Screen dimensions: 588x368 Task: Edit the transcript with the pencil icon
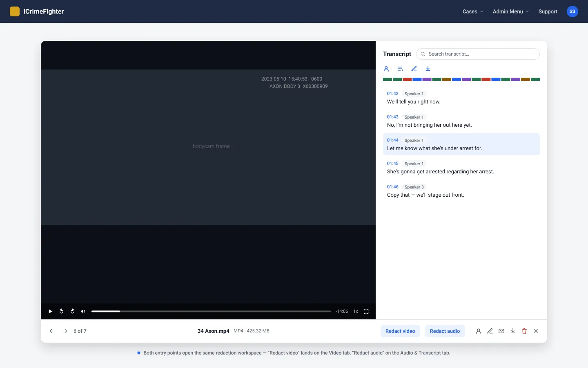pyautogui.click(x=414, y=69)
